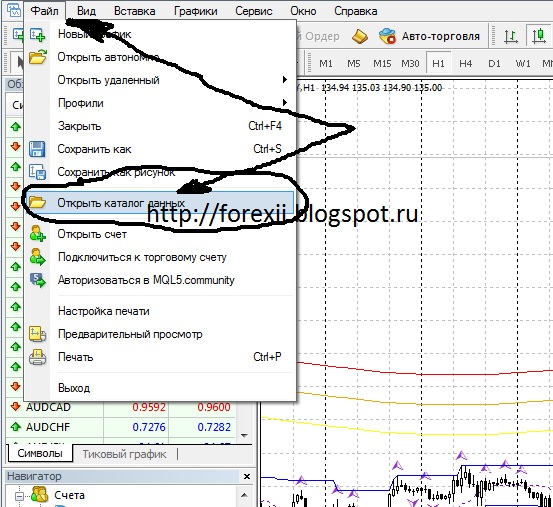Select the Символы tab

40,453
